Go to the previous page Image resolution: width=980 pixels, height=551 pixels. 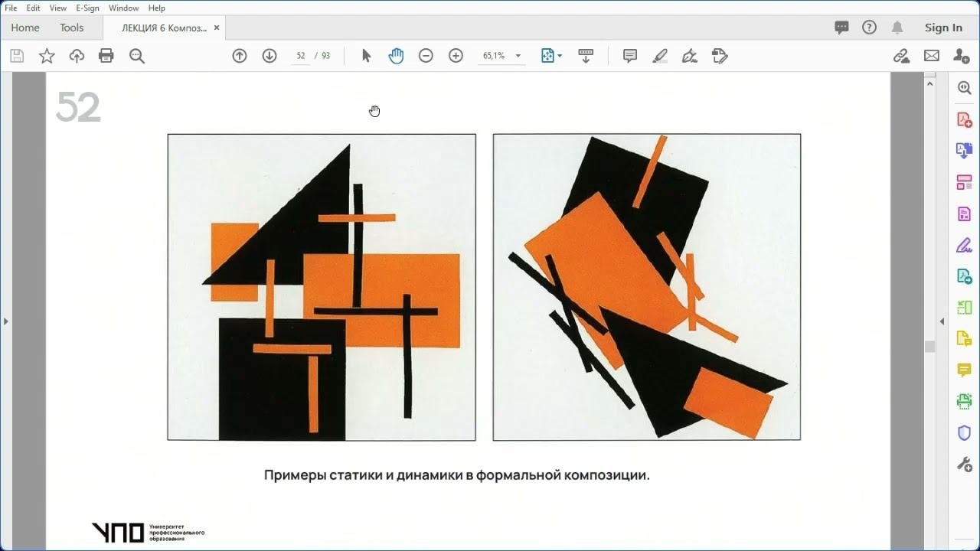pyautogui.click(x=240, y=56)
